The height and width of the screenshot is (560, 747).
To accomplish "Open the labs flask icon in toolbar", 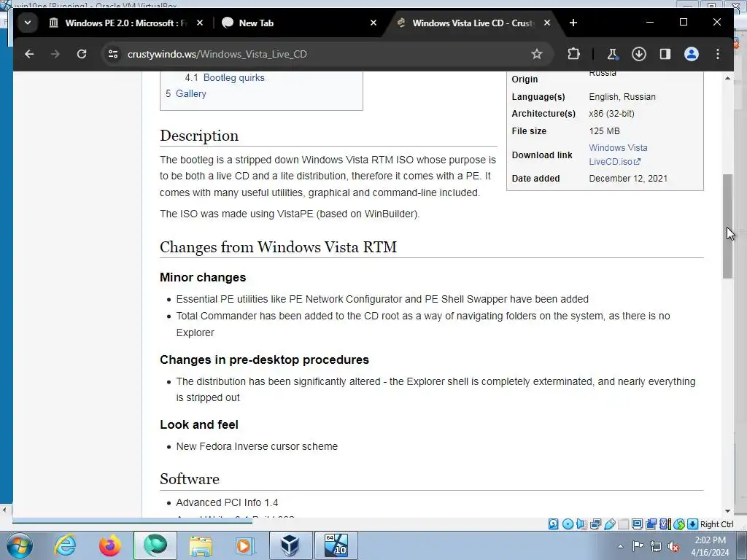I will [x=612, y=54].
